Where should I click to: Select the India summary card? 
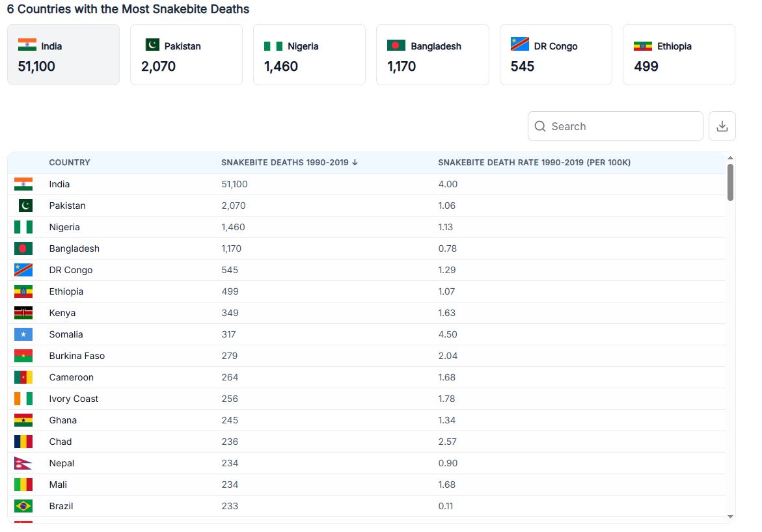tap(63, 55)
